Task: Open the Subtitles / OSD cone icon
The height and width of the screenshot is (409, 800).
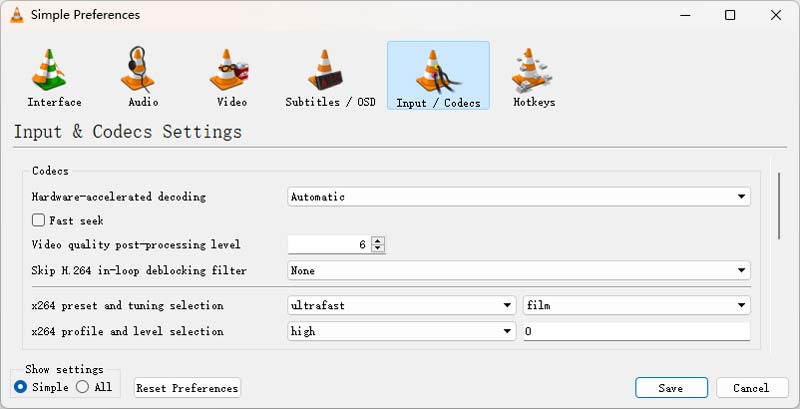Action: point(326,70)
